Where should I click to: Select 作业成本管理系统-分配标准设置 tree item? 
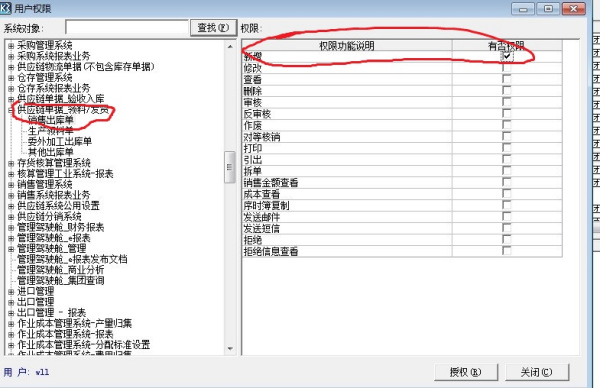click(x=84, y=345)
